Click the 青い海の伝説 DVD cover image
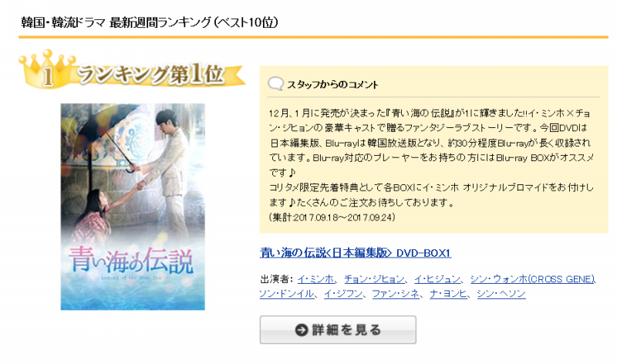 tap(133, 207)
